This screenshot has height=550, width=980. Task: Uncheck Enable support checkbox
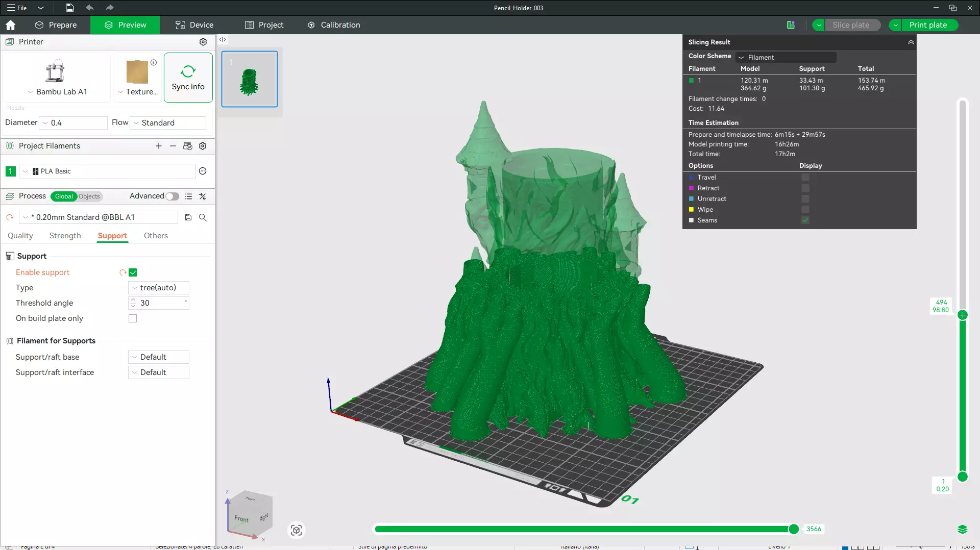[133, 272]
